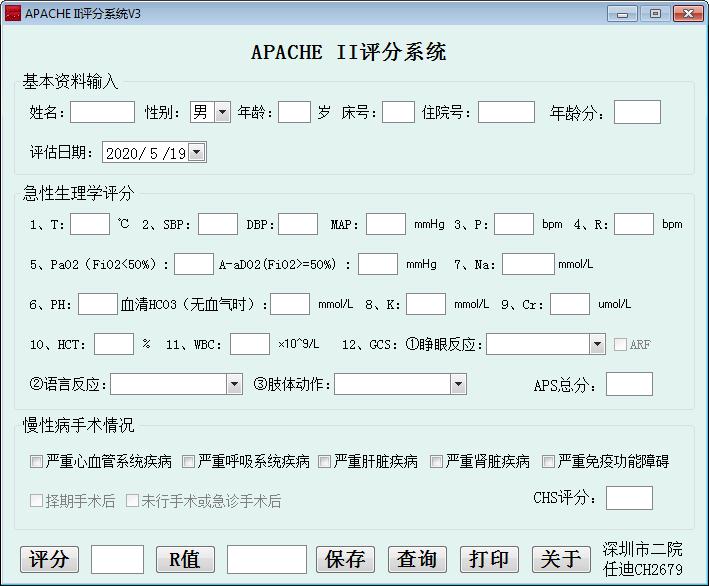The height and width of the screenshot is (586, 709).
Task: Click the R respiration rate field
Action: [x=634, y=224]
